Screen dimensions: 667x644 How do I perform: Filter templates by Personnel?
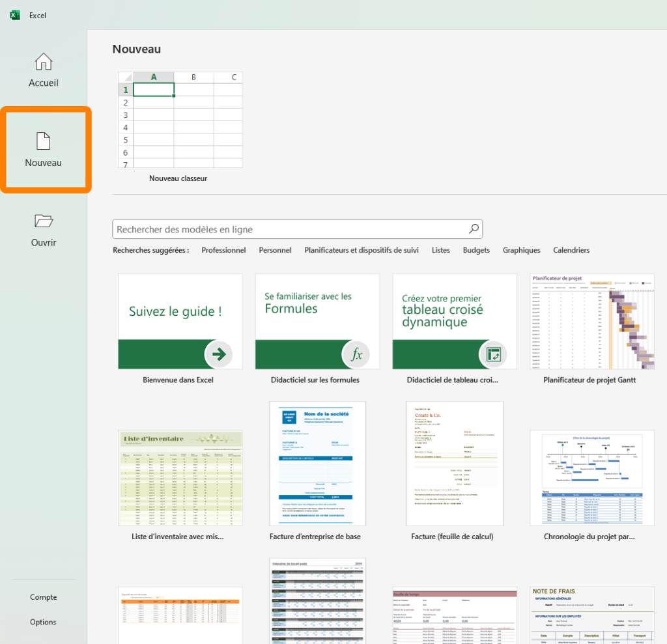pos(276,250)
